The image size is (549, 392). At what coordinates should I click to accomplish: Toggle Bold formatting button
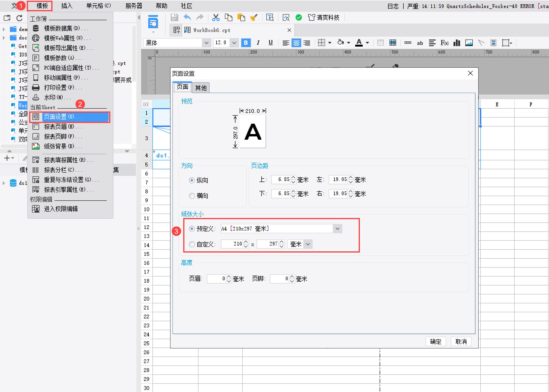click(x=246, y=43)
